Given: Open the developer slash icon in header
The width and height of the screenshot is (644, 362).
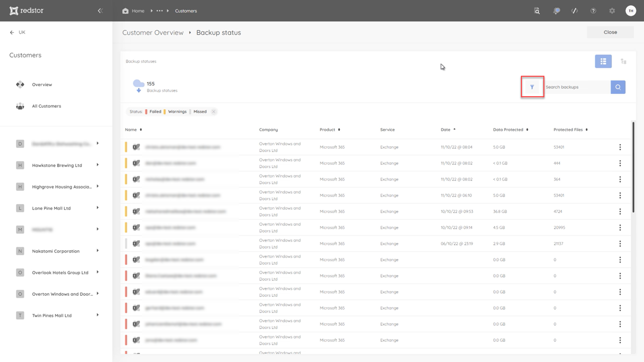Looking at the screenshot, I should 575,11.
